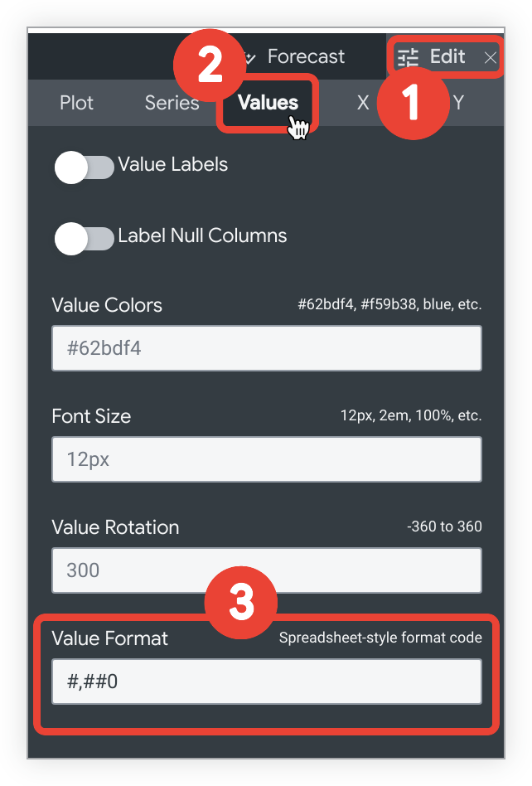This screenshot has height=786, width=532.
Task: Click the Forecast chart icon
Action: point(249,57)
